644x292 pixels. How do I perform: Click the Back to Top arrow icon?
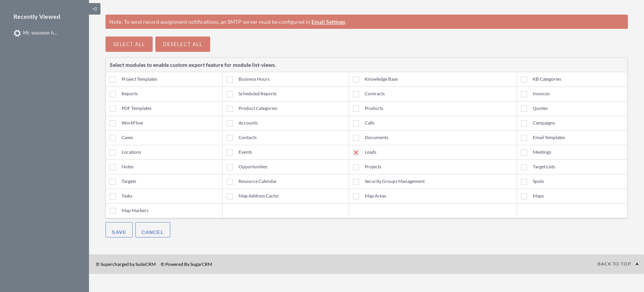coord(637,264)
